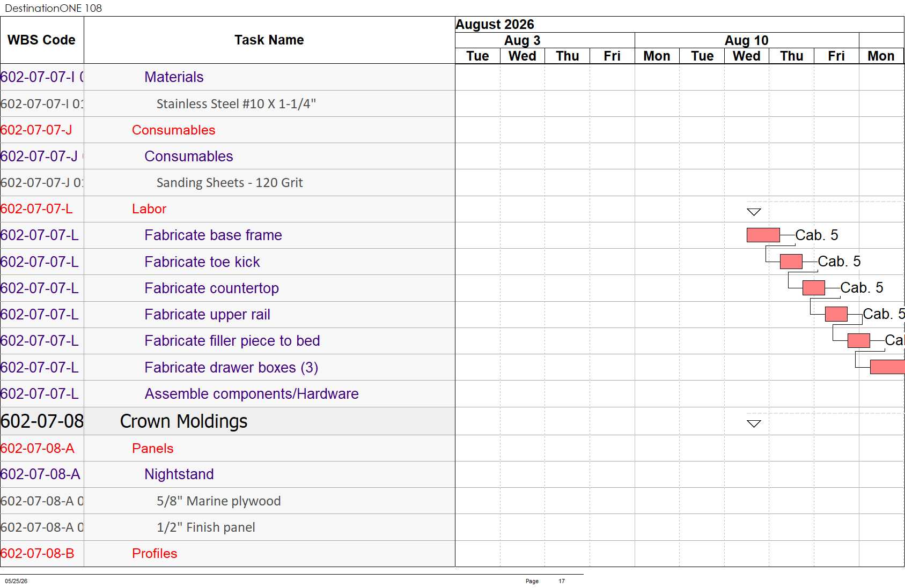Click the Fabricate drawer boxes Gantt bar

[x=887, y=367]
